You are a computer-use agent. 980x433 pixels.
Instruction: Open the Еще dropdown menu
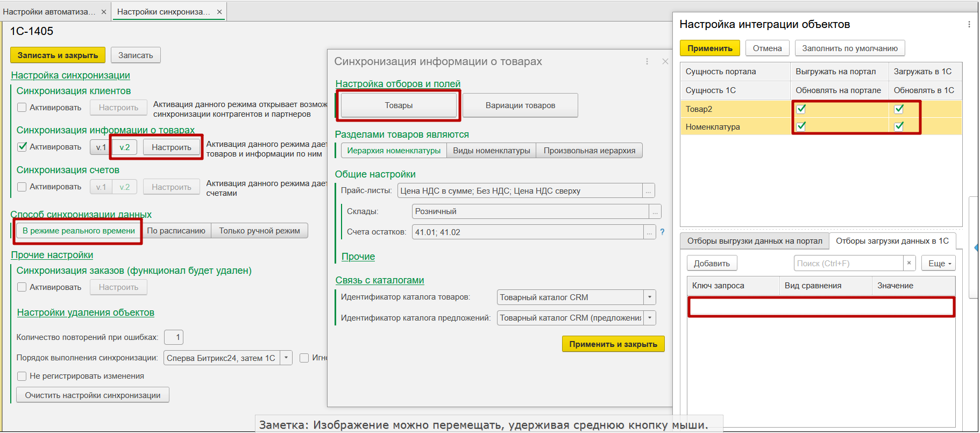939,264
